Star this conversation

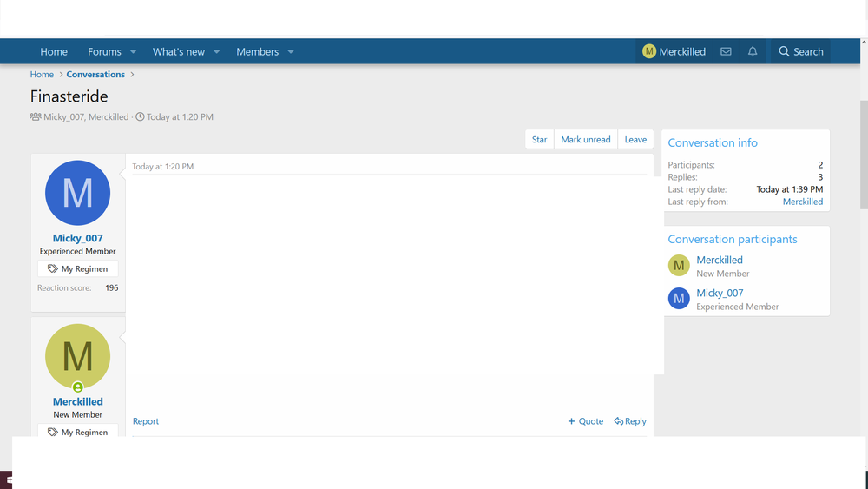pyautogui.click(x=539, y=140)
